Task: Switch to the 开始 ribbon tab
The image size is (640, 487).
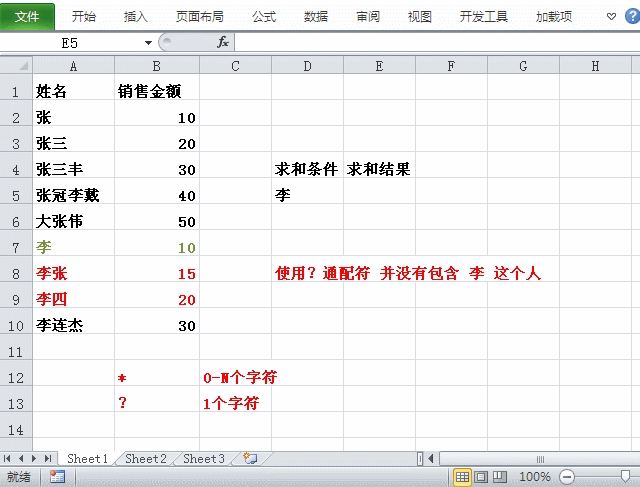Action: point(84,17)
